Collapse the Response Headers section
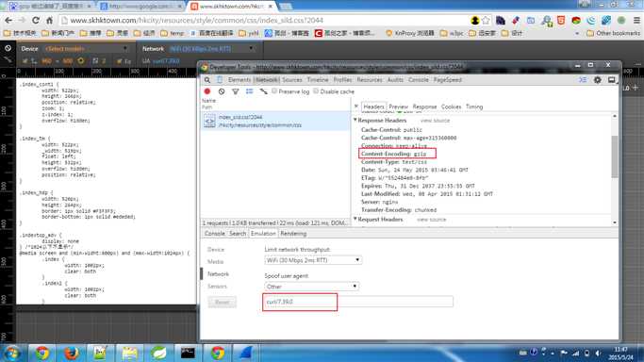Viewport: 644px width, 362px height. click(x=355, y=121)
